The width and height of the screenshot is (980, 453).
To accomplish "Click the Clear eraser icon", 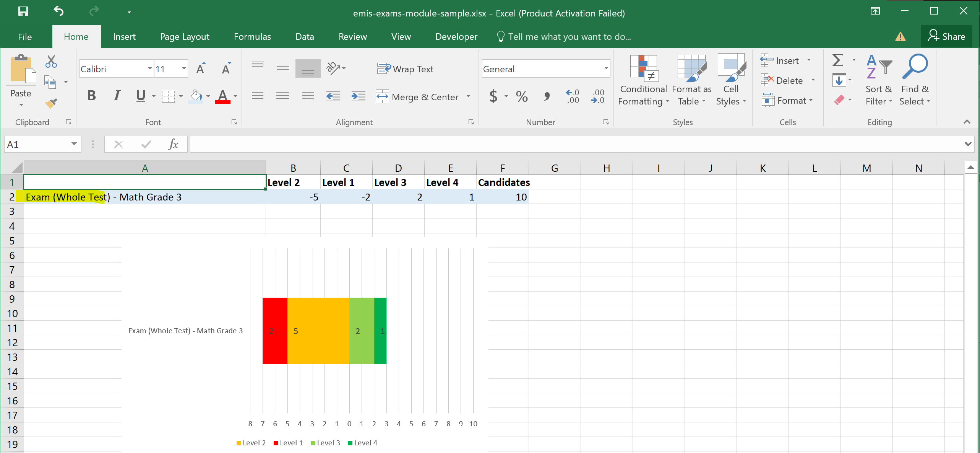I will [x=839, y=100].
